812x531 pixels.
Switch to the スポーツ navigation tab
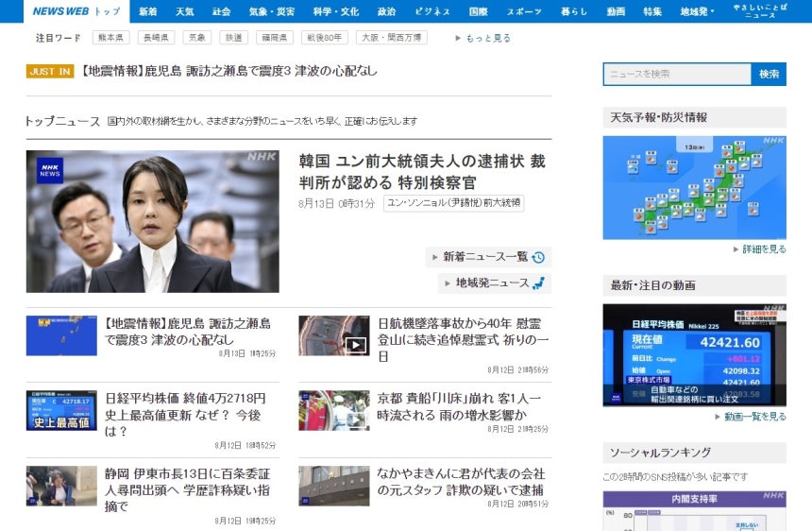(524, 11)
